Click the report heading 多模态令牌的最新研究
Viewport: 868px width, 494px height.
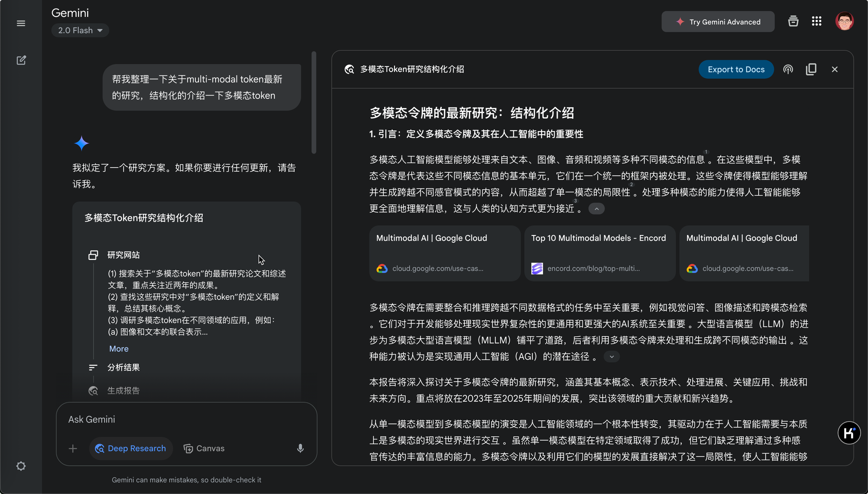(471, 113)
